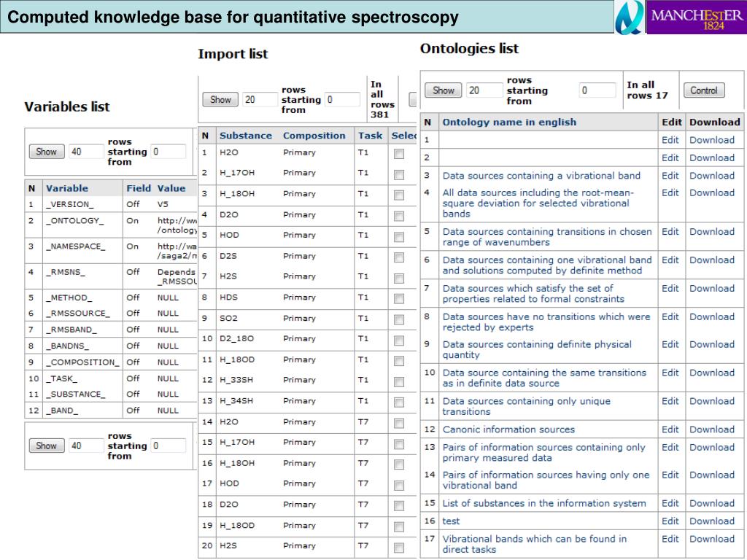The height and width of the screenshot is (560, 747).
Task: Click substance H_34SH in Import row 13
Action: click(x=236, y=401)
